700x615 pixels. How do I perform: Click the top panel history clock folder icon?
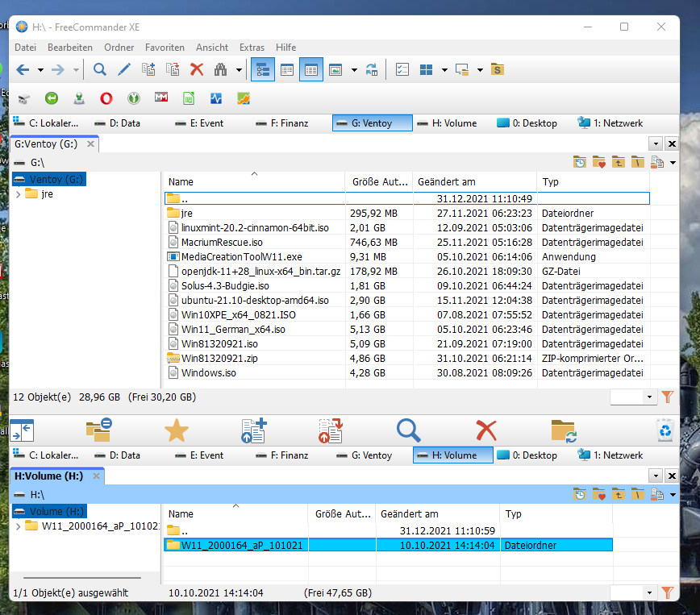580,162
